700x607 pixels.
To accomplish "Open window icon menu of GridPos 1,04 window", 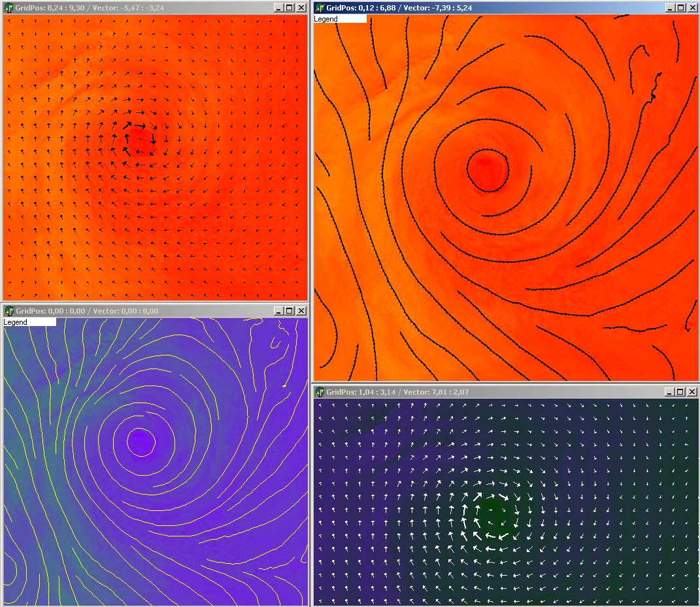I will [320, 392].
